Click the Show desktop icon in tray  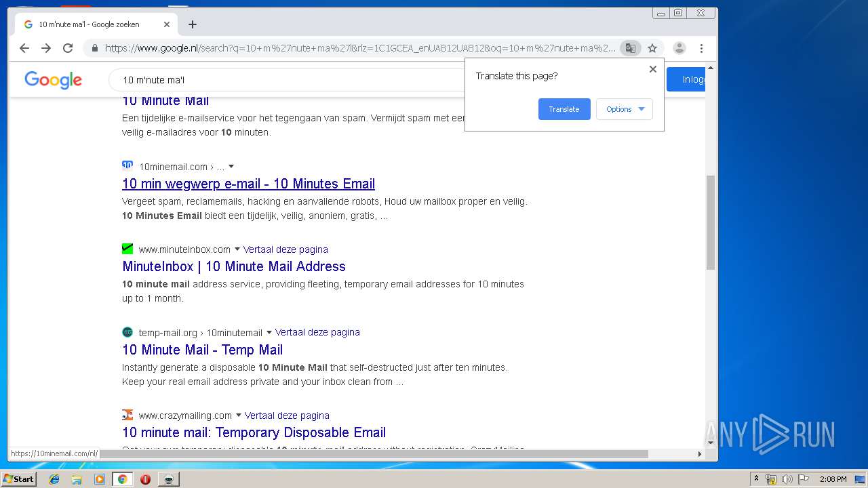tap(861, 479)
